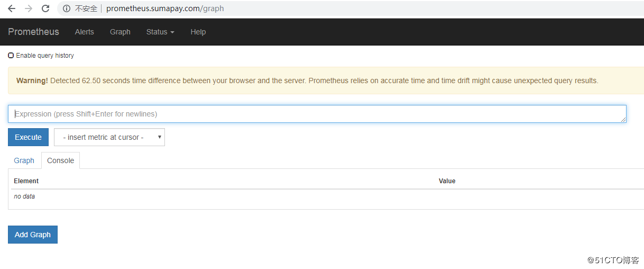Open the site information icon
This screenshot has width=644, height=269.
67,8
